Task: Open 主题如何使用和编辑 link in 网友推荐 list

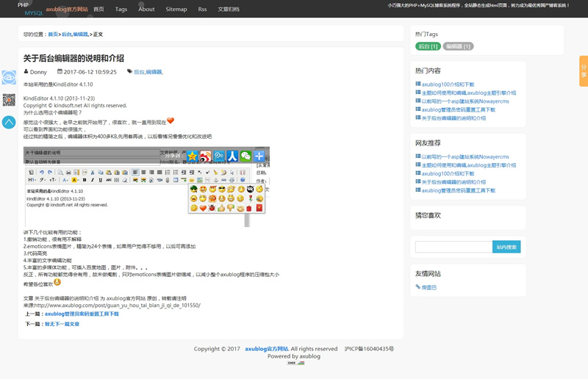Action: pos(469,165)
